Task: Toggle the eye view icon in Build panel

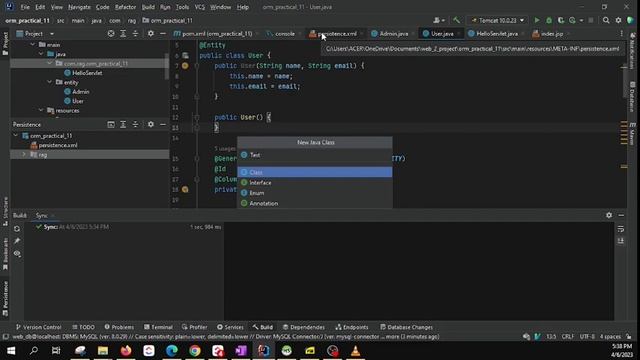Action: [17, 253]
